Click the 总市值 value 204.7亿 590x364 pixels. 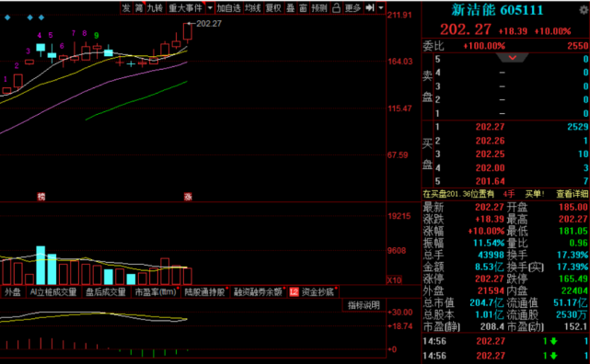click(x=487, y=302)
